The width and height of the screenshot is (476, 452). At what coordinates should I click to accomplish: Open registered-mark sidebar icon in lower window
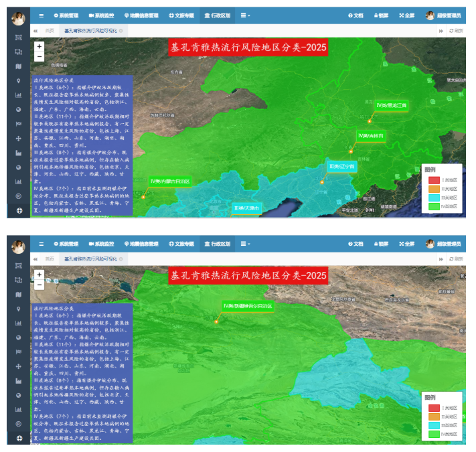[19, 424]
